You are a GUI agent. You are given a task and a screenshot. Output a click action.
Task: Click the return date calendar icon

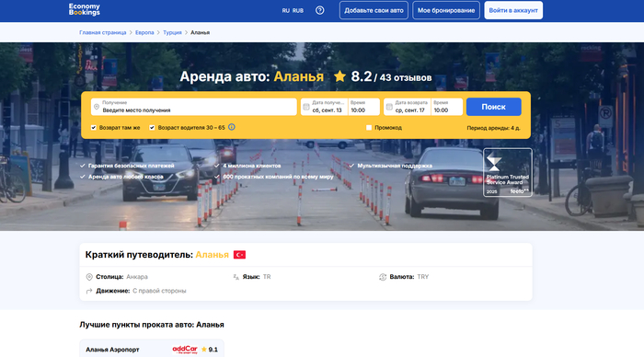(x=389, y=107)
